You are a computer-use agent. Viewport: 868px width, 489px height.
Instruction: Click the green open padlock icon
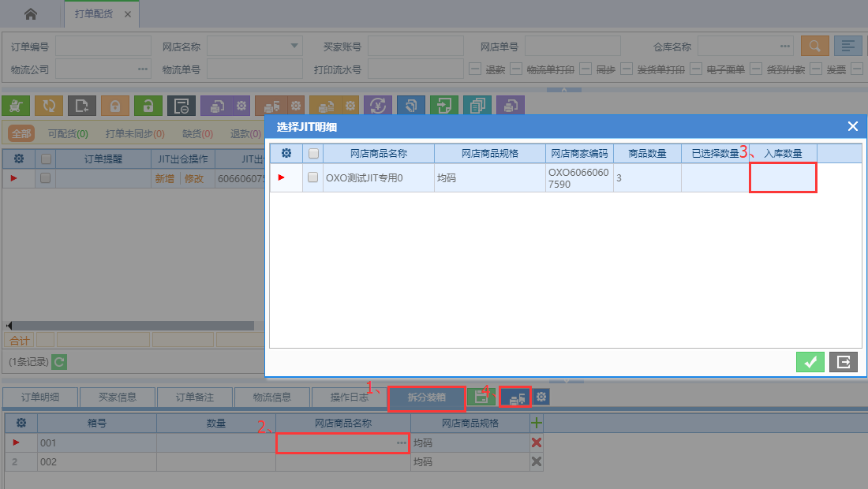[x=148, y=106]
